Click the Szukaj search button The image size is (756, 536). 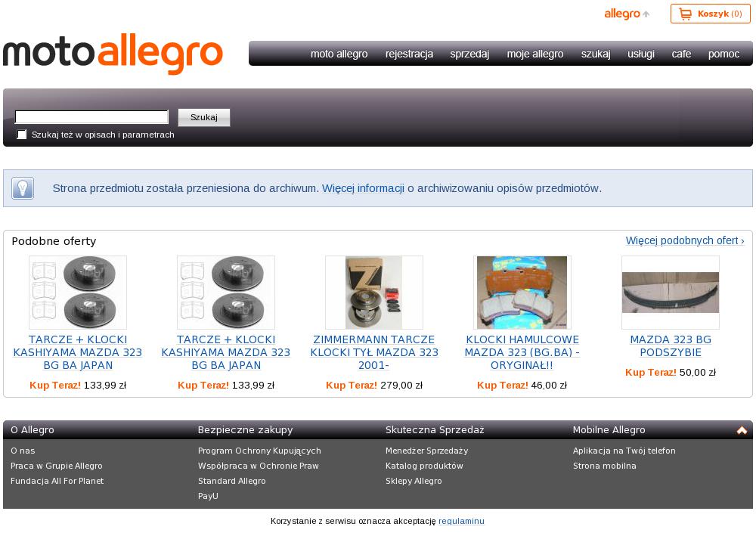pyautogui.click(x=204, y=117)
